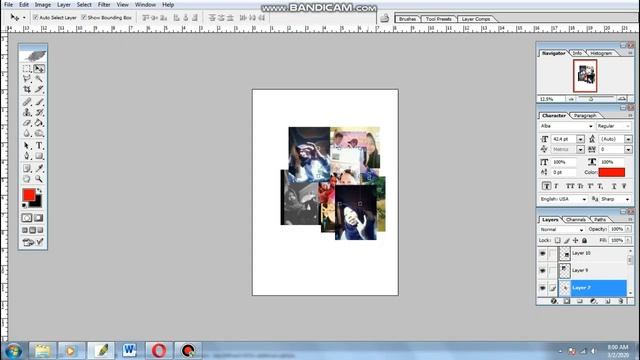640x360 pixels.
Task: Open the Filter menu
Action: [104, 4]
